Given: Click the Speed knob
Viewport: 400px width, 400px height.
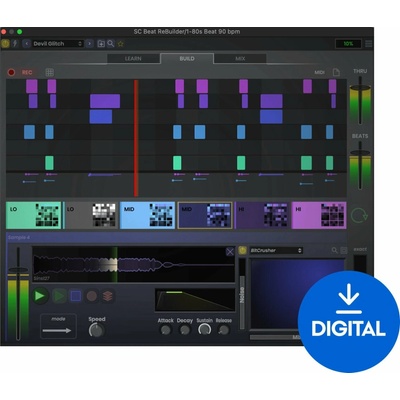Looking at the screenshot, I should (97, 330).
